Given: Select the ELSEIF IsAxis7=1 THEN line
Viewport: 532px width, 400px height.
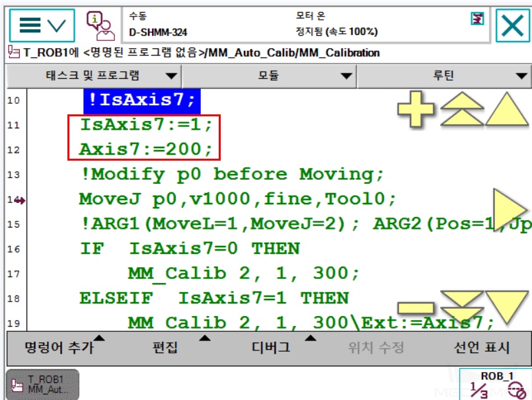Looking at the screenshot, I should tap(213, 298).
